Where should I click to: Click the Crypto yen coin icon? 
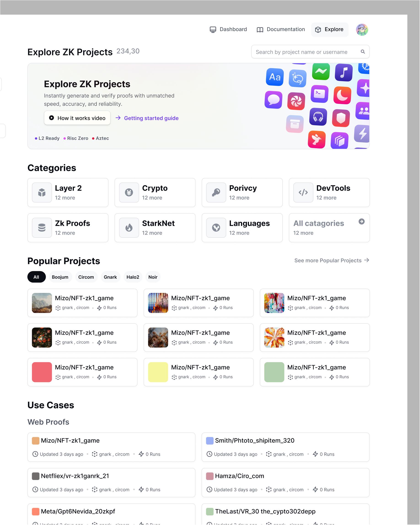tap(129, 192)
